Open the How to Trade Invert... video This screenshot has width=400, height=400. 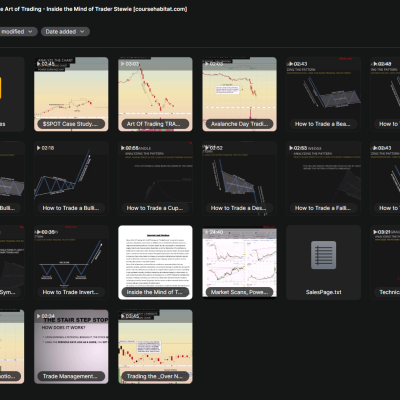point(71,262)
